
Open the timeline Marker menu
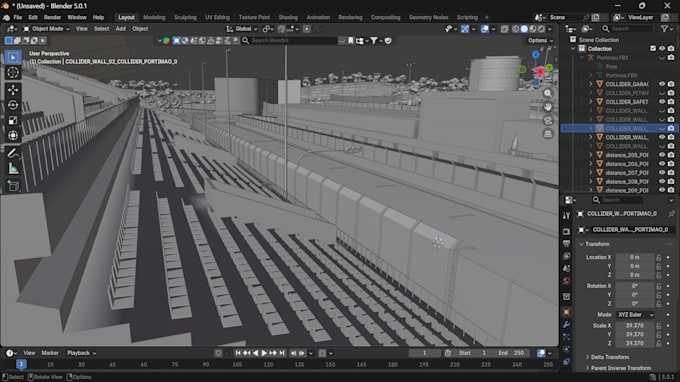50,353
